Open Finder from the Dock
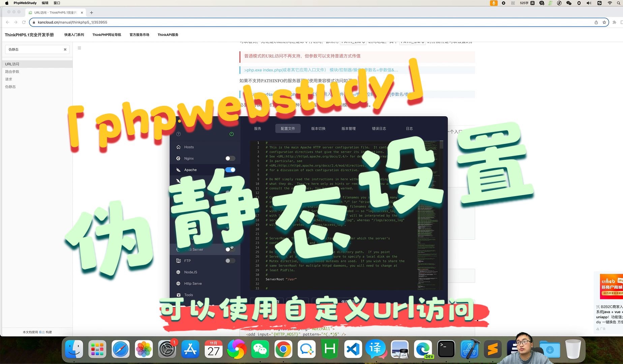 [74, 349]
